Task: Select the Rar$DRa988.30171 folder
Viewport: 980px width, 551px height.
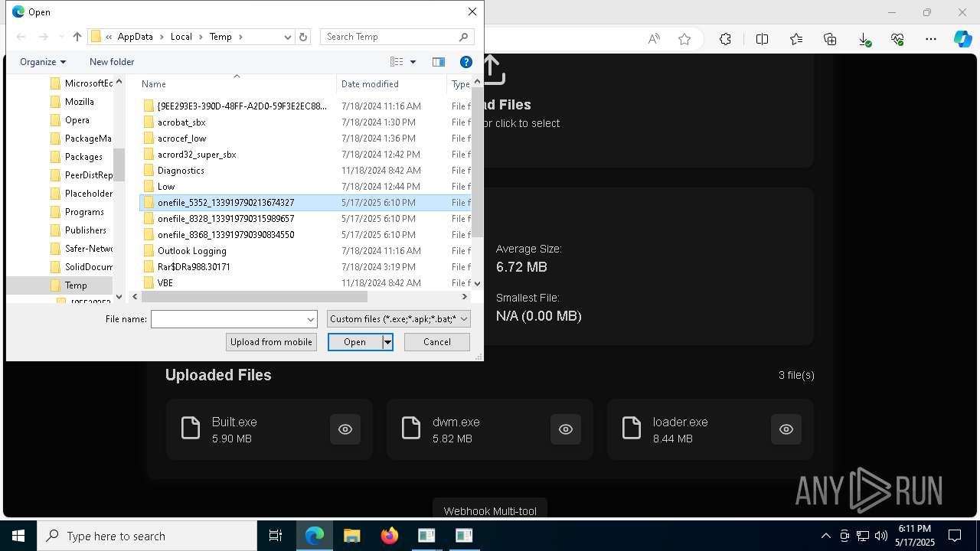Action: click(x=194, y=267)
